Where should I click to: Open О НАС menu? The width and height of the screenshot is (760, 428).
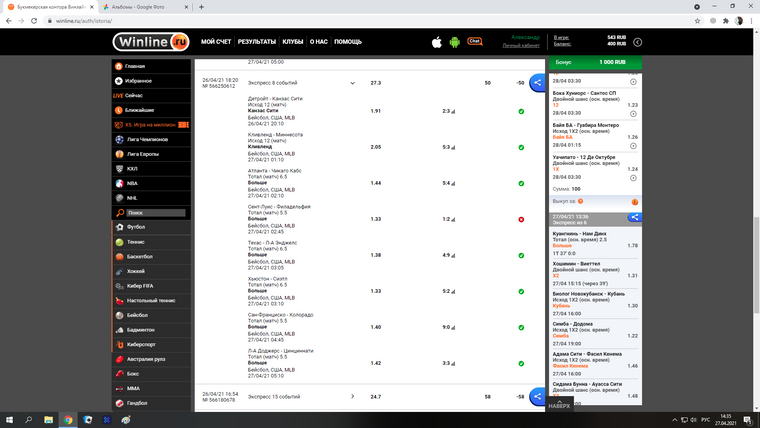click(319, 42)
